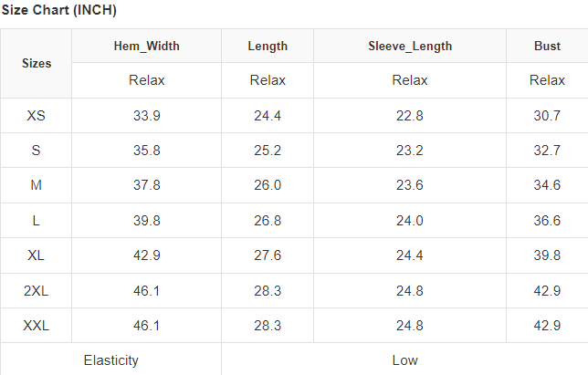Click the 36.6 bust value
Viewport: 588px width, 375px height.
(547, 221)
